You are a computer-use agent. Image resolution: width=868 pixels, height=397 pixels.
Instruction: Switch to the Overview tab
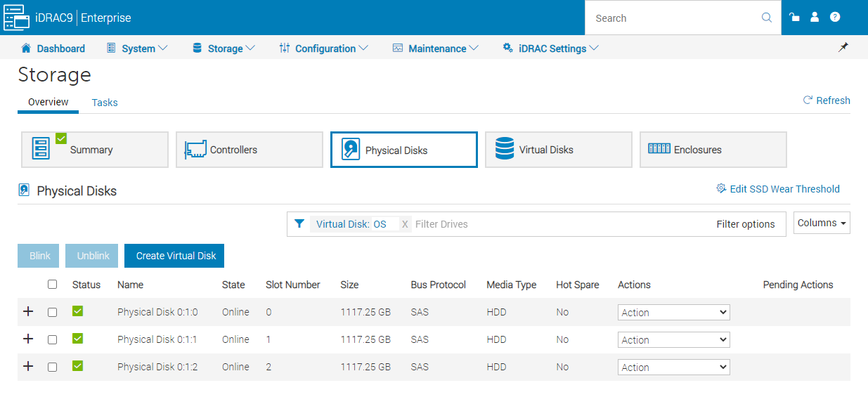48,102
